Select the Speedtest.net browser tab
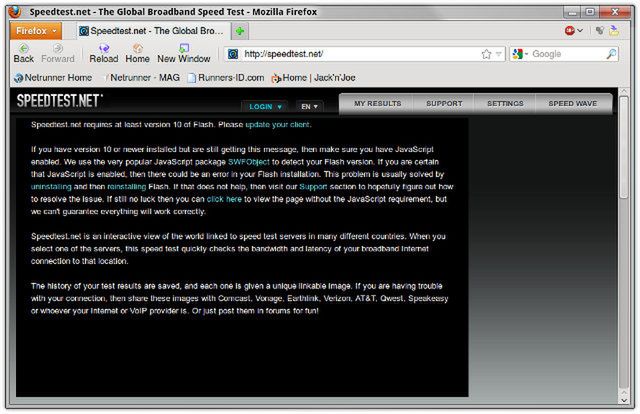This screenshot has width=640, height=414. (x=151, y=31)
